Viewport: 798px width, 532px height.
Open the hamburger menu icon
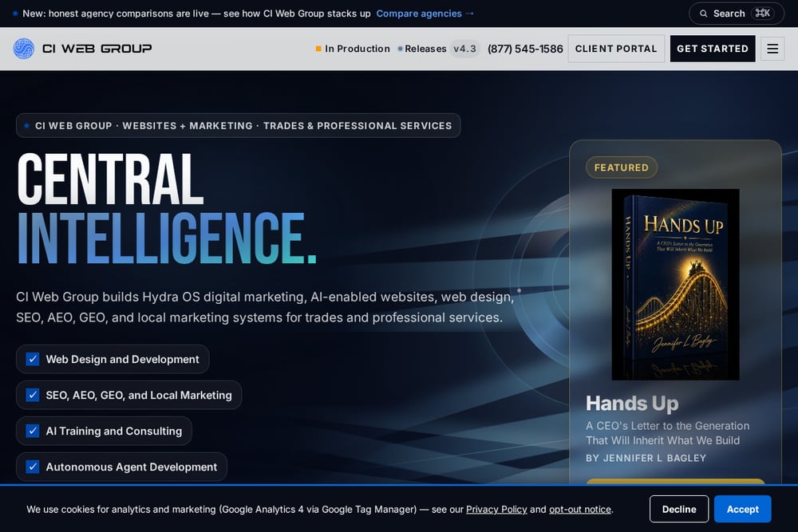coord(772,49)
